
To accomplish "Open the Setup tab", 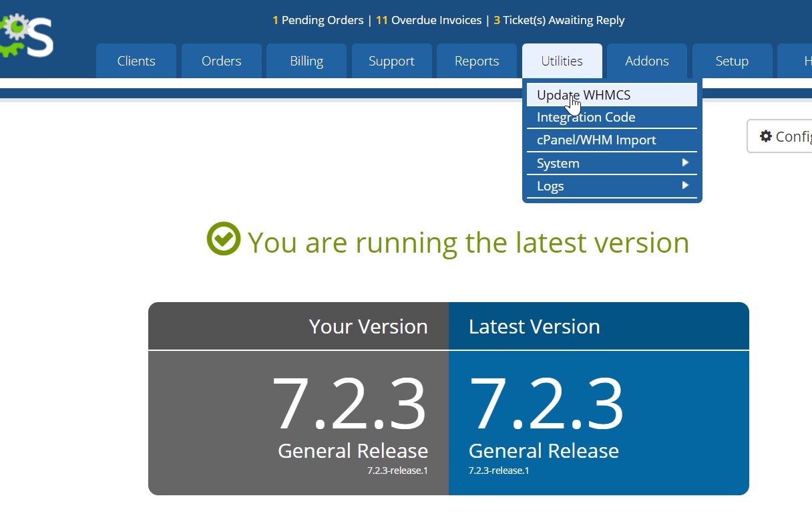I will pos(732,61).
